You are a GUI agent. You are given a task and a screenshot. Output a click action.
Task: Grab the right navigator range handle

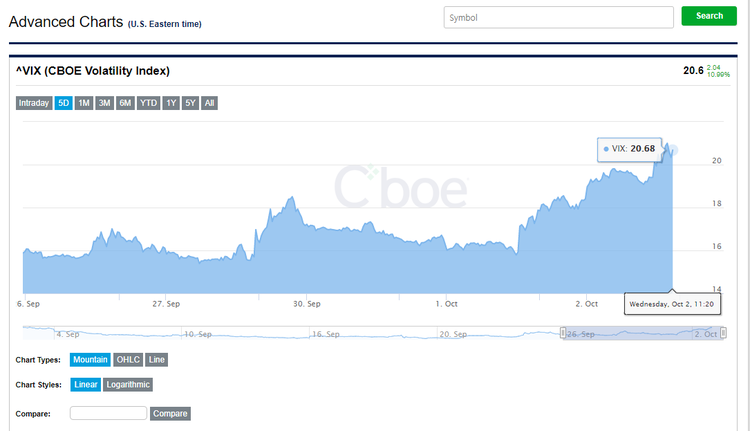coord(723,332)
